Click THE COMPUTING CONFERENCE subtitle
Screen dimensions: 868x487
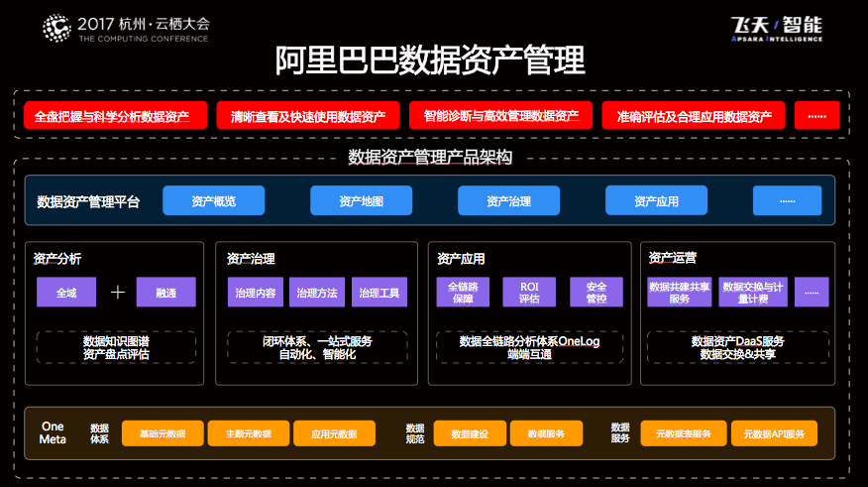point(144,39)
